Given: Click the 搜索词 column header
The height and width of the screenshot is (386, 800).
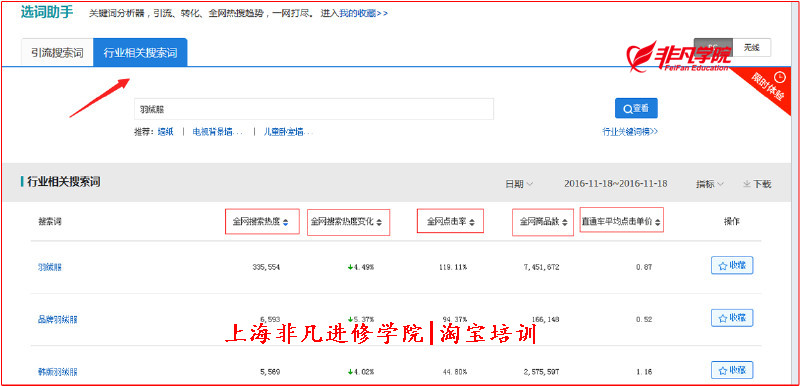Looking at the screenshot, I should pyautogui.click(x=50, y=222).
